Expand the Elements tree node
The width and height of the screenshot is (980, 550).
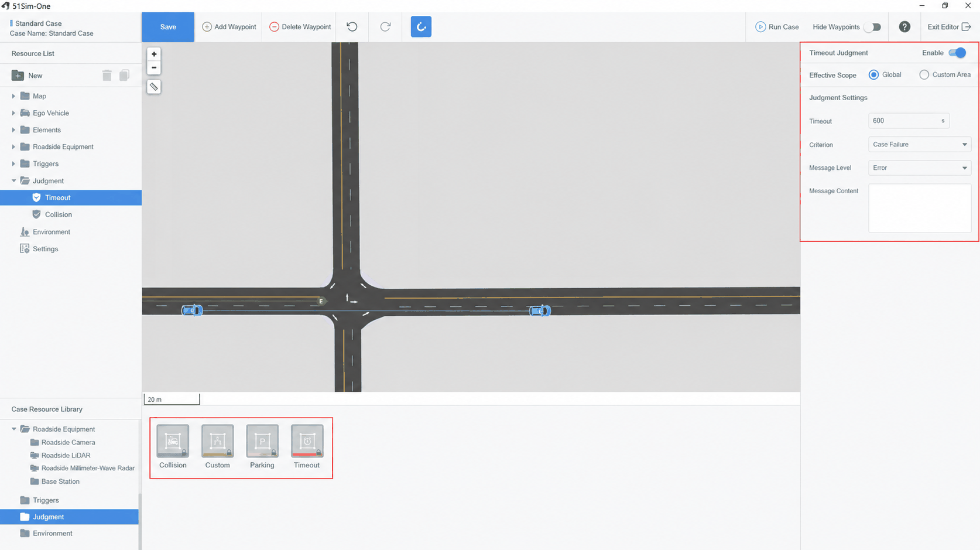(x=13, y=130)
